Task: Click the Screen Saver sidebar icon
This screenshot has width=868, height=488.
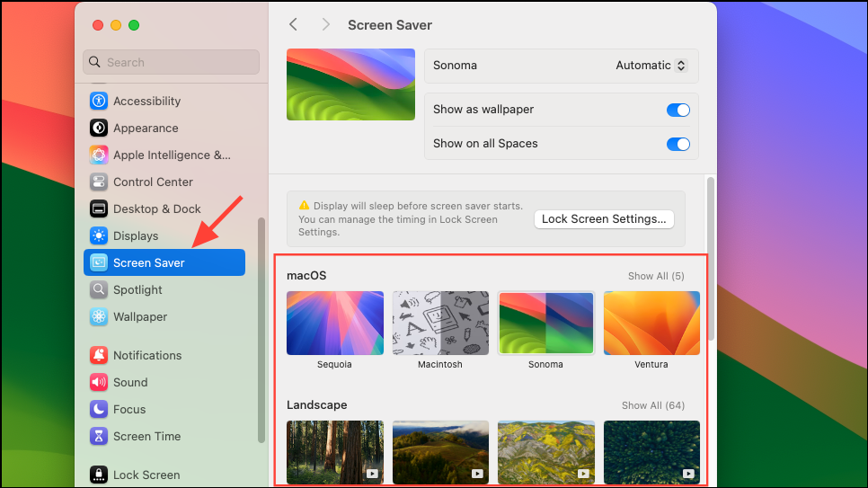Action: pyautogui.click(x=99, y=262)
